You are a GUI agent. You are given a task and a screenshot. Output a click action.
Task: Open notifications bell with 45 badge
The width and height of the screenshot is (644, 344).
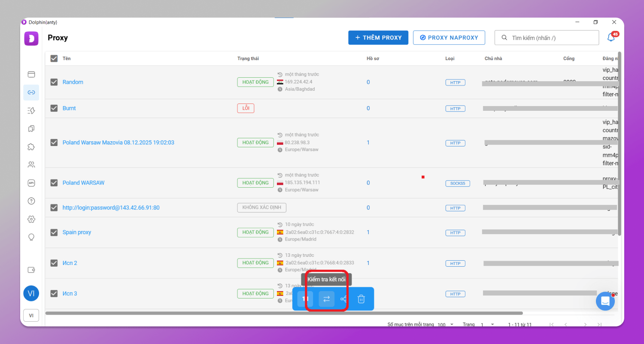(x=611, y=38)
